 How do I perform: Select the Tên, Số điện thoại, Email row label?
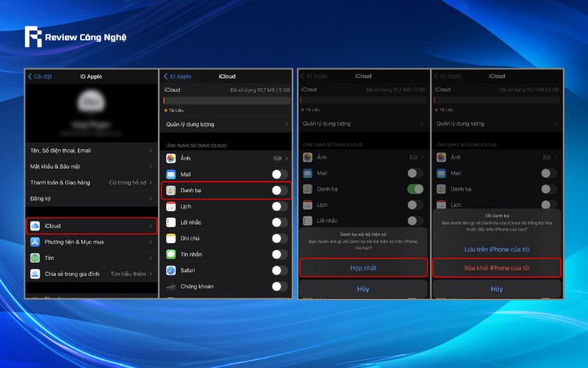coord(60,151)
